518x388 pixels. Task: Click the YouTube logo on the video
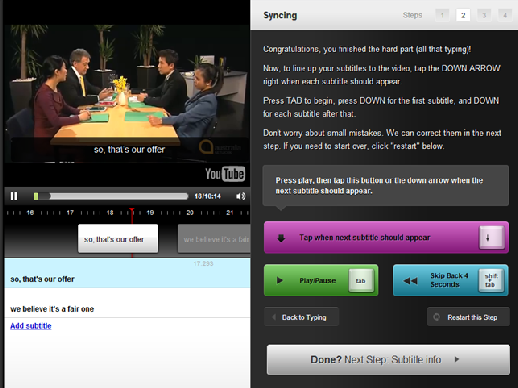click(x=225, y=174)
